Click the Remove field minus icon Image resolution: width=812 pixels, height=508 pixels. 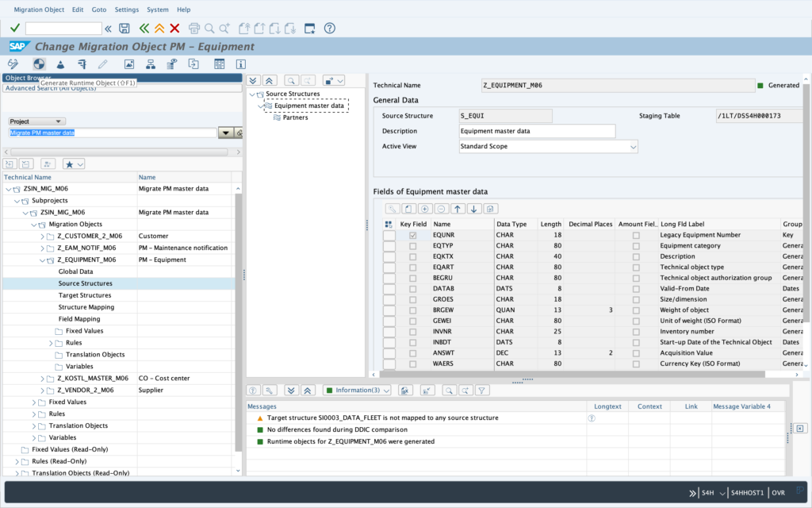click(x=441, y=209)
